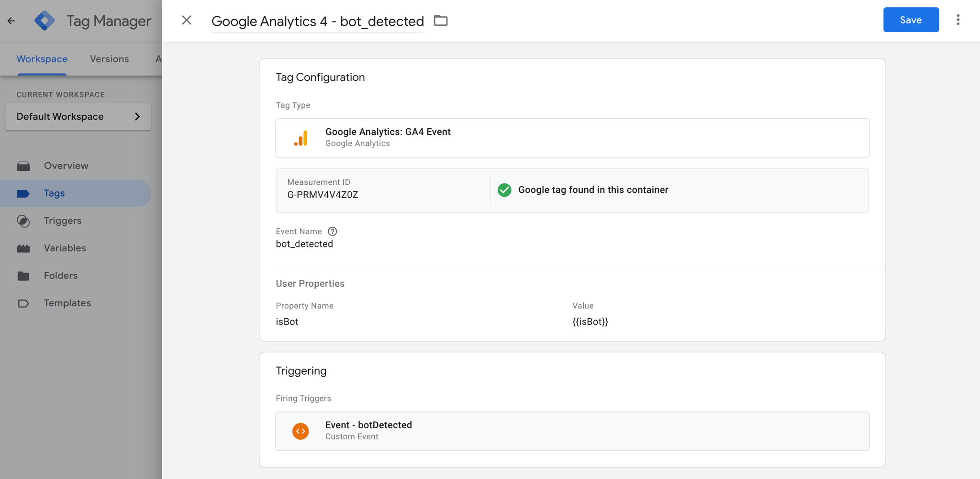
Task: Click the Tag Configuration heading
Action: [x=320, y=77]
